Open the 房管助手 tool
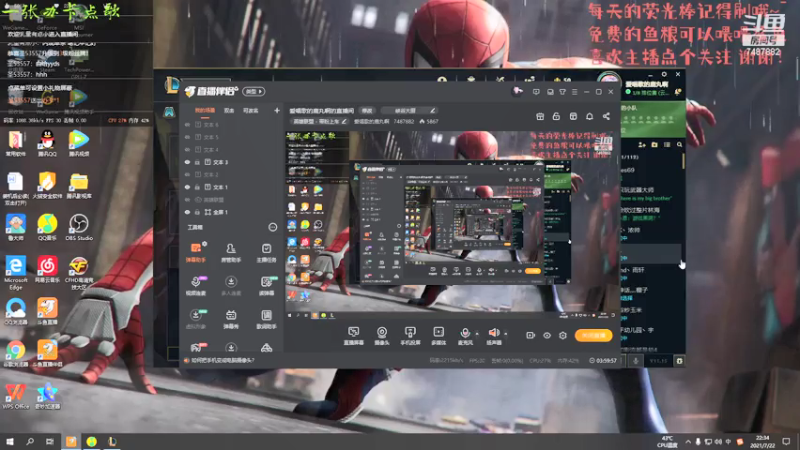Image resolution: width=800 pixels, height=450 pixels. click(x=231, y=253)
